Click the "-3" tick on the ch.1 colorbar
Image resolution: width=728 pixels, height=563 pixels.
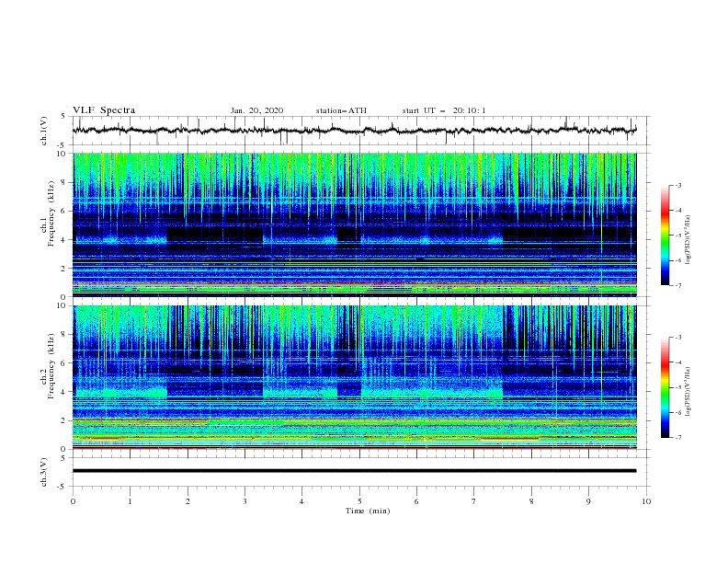click(x=677, y=185)
